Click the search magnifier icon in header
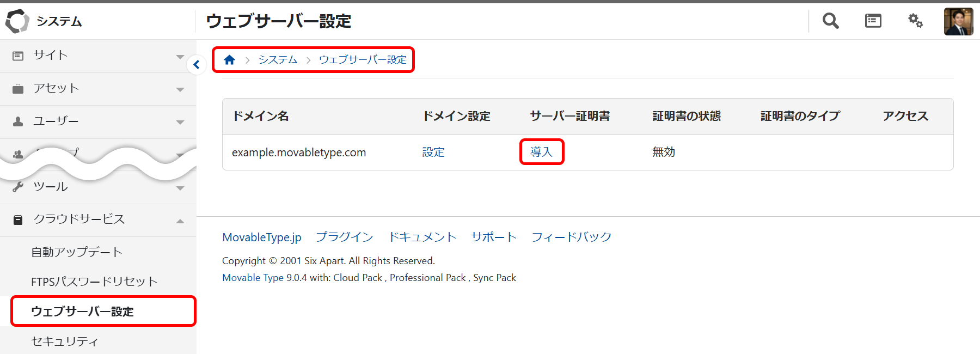Image resolution: width=980 pixels, height=354 pixels. [830, 21]
